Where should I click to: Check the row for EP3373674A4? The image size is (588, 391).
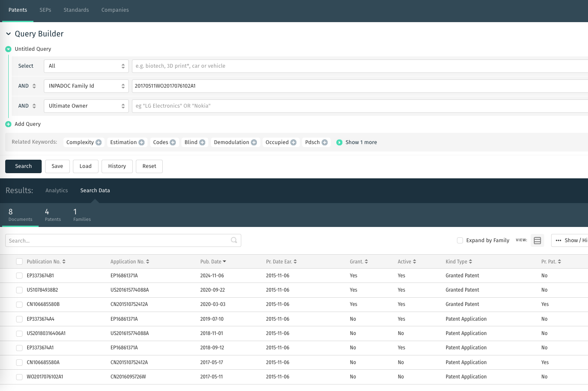[19, 319]
